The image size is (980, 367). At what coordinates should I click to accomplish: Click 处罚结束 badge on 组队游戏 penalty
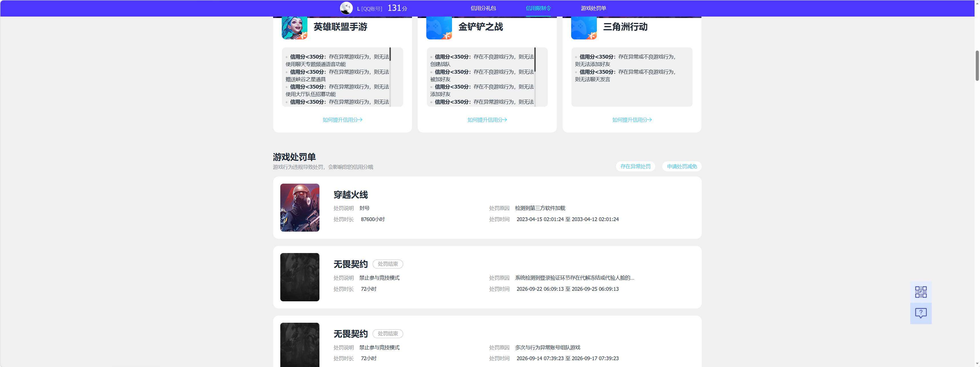(388, 334)
